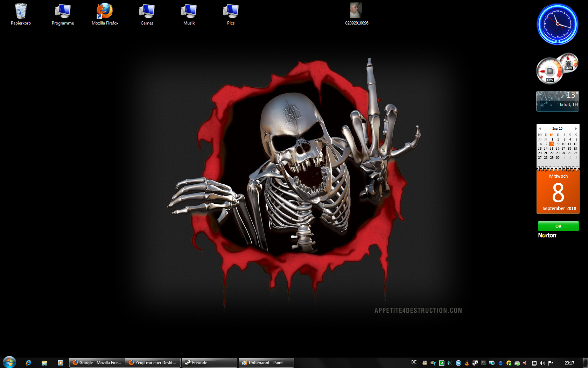Click the DE language indicator
Image resolution: width=588 pixels, height=368 pixels.
click(x=414, y=362)
